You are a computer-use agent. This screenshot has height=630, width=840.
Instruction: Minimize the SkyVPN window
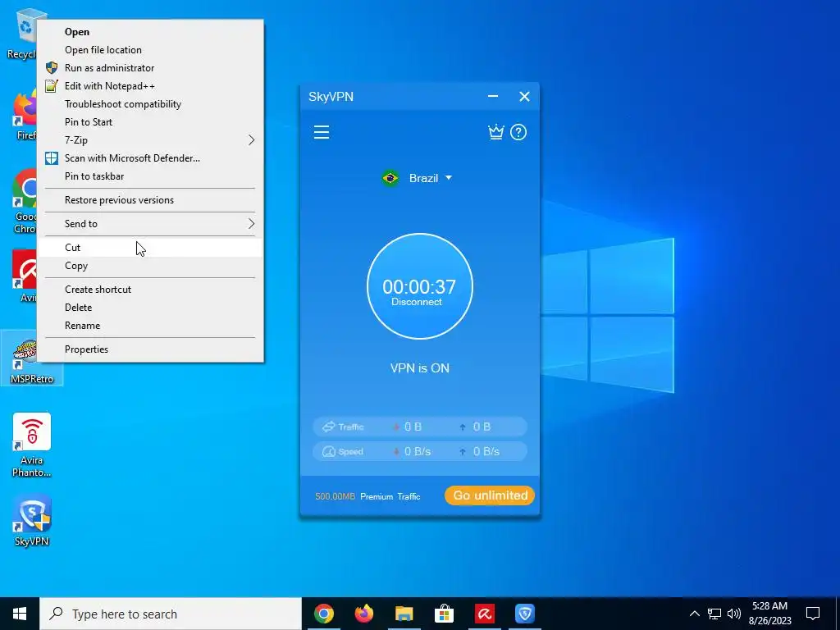point(493,97)
